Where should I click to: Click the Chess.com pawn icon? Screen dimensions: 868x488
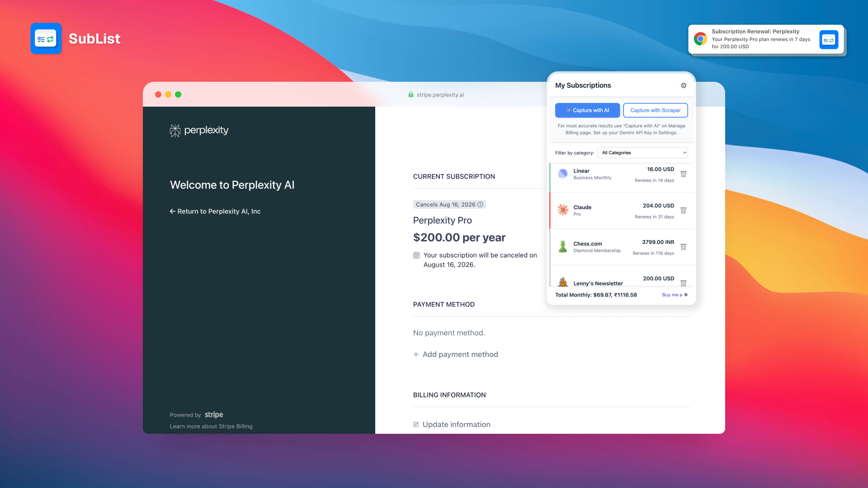pyautogui.click(x=562, y=247)
